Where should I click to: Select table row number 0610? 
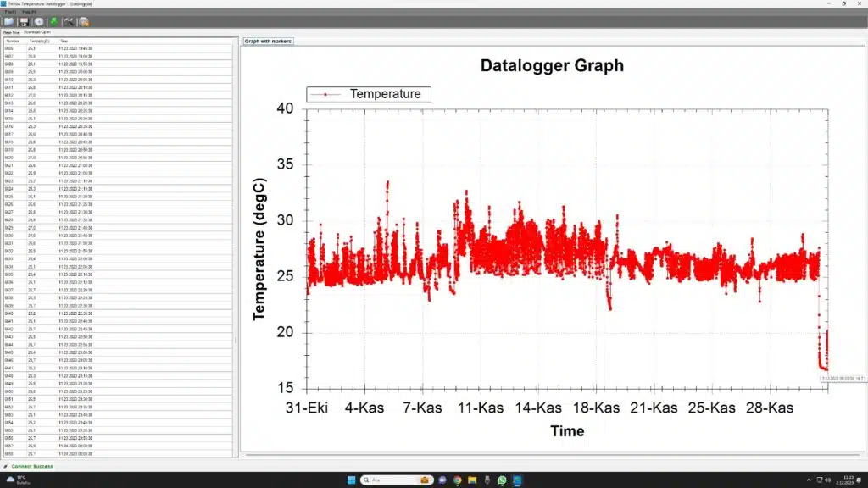point(118,80)
